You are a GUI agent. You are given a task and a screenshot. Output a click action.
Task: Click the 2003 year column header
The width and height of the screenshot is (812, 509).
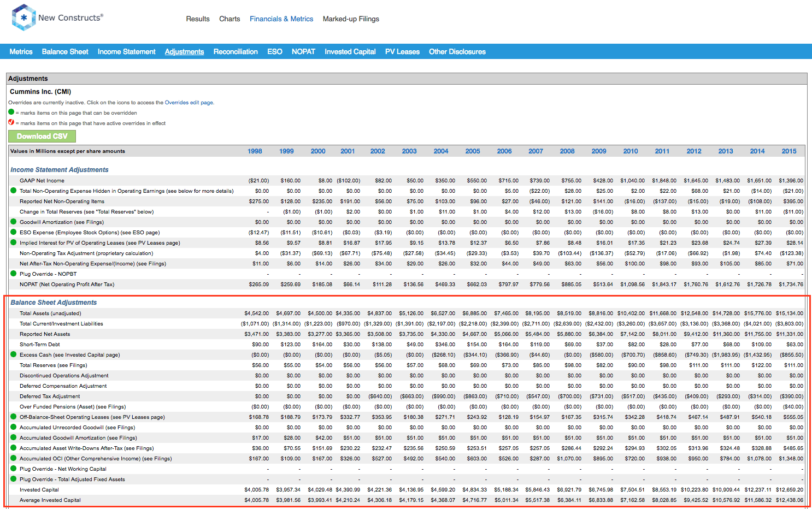point(409,151)
